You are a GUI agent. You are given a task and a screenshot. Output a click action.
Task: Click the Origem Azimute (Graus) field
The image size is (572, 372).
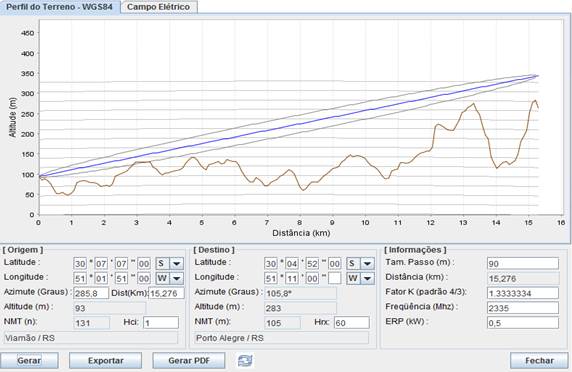click(91, 293)
